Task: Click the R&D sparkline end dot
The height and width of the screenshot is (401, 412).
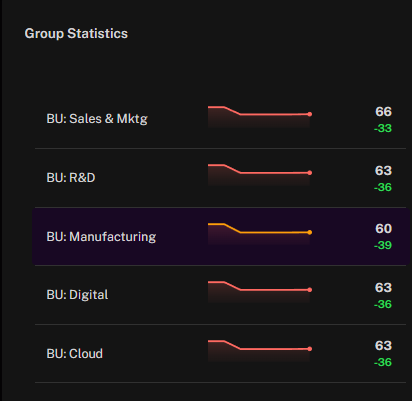Action: 310,173
